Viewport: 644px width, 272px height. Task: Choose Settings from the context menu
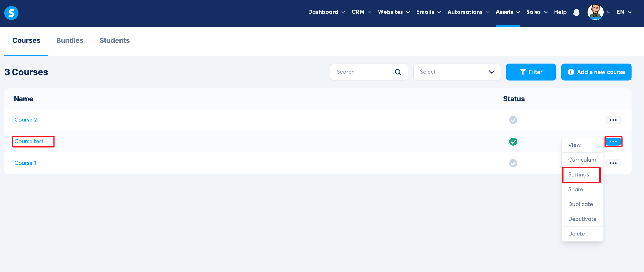pos(579,175)
